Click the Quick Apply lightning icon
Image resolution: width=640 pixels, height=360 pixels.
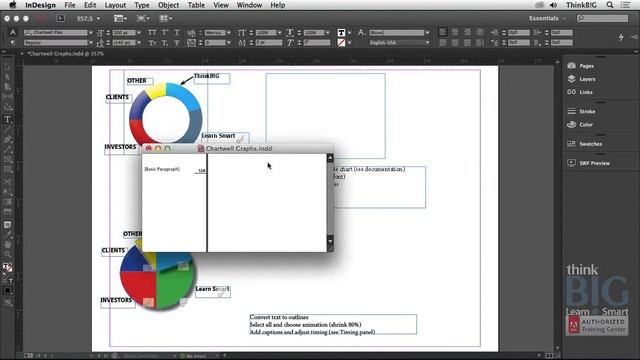pyautogui.click(x=621, y=37)
